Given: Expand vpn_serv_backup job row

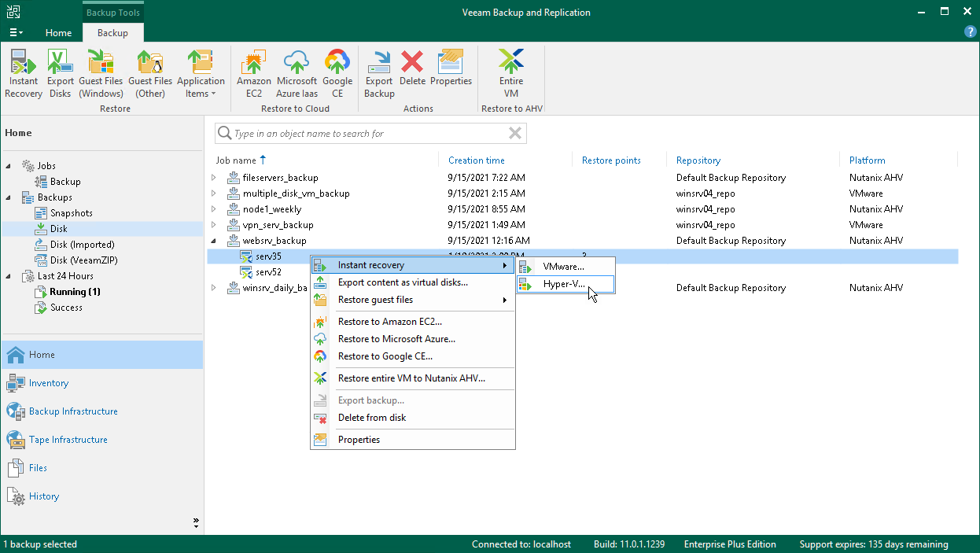Looking at the screenshot, I should pos(213,225).
